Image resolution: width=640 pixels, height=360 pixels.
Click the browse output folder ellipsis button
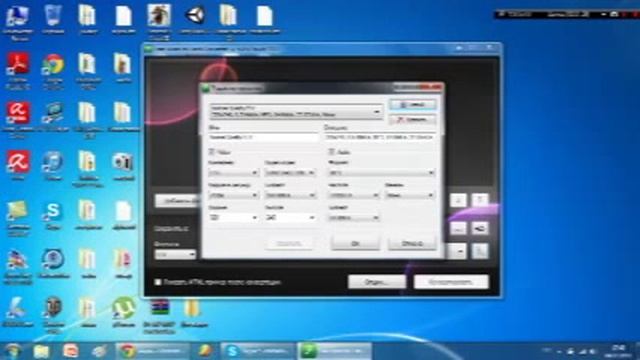[x=458, y=228]
